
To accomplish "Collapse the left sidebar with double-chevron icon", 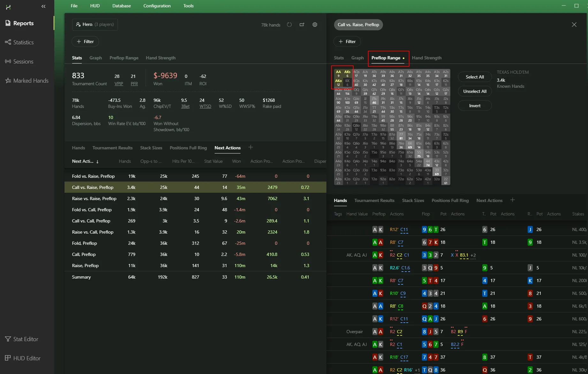I will point(43,6).
